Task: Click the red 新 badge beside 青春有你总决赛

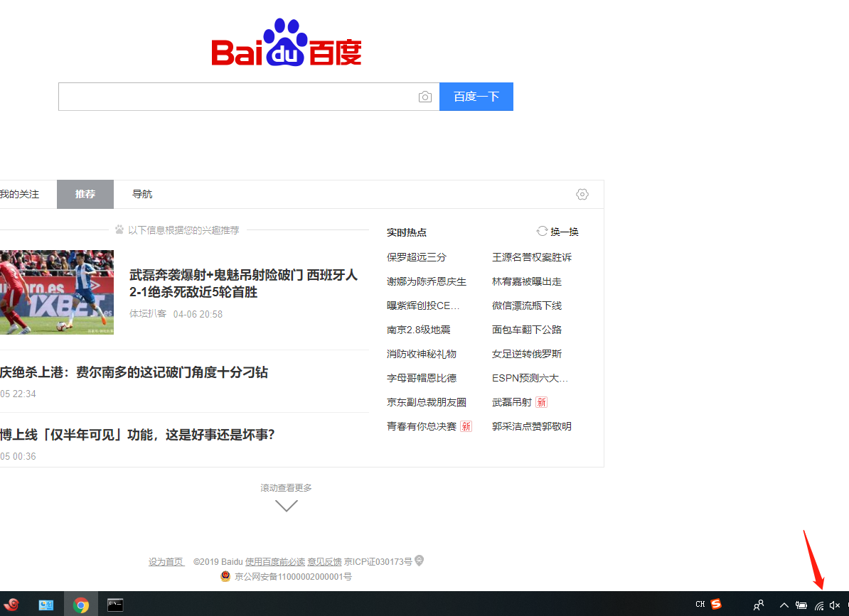Action: pyautogui.click(x=466, y=427)
